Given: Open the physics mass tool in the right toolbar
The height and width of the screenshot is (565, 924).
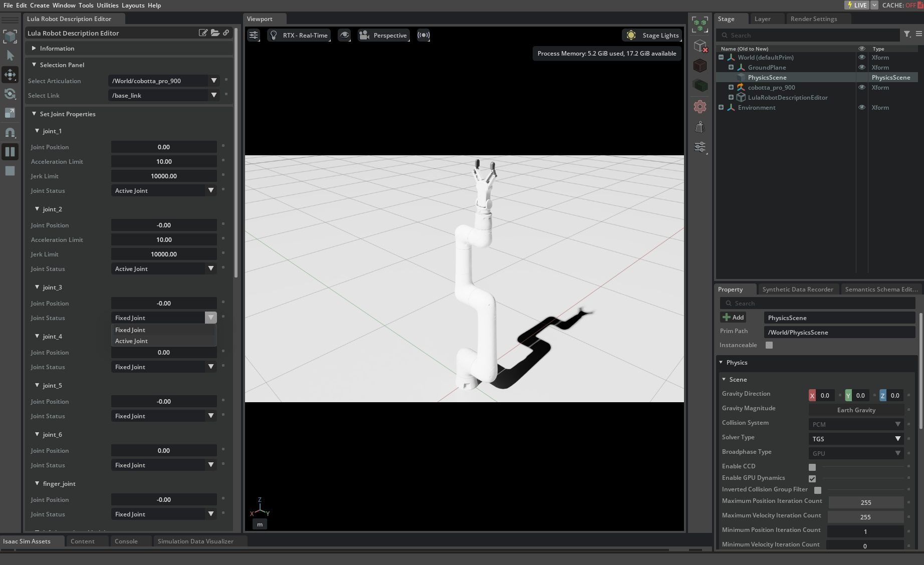Looking at the screenshot, I should pos(700,127).
